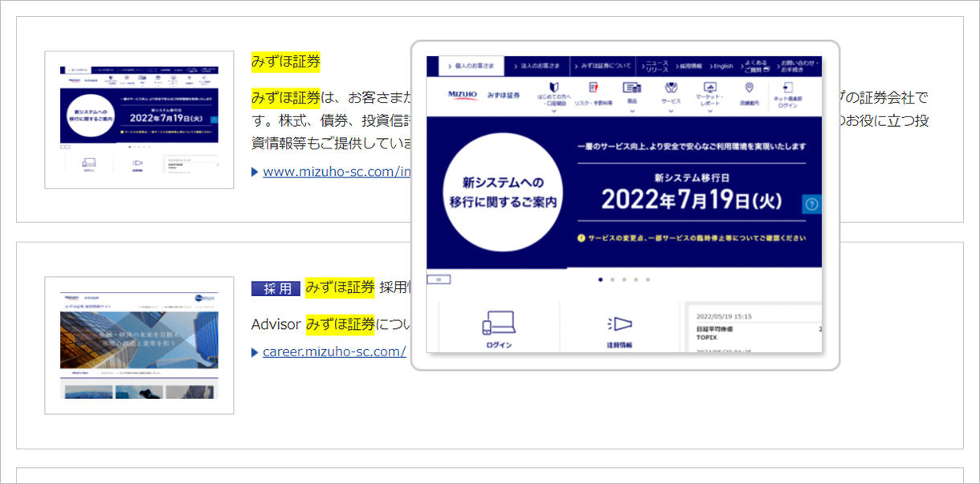Viewport: 980px width, 484px height.
Task: Open お問い合わせ・お手続き in the top bar
Action: [798, 66]
